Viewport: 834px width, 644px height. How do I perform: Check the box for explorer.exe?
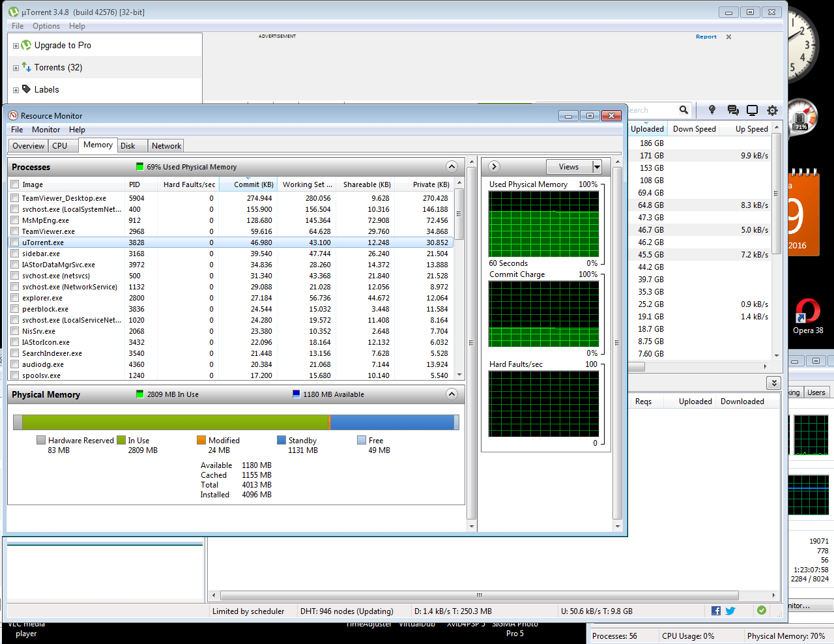(x=14, y=298)
